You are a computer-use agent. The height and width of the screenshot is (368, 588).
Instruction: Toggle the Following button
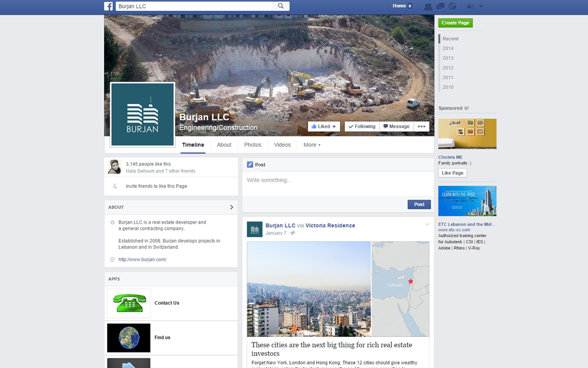point(362,127)
